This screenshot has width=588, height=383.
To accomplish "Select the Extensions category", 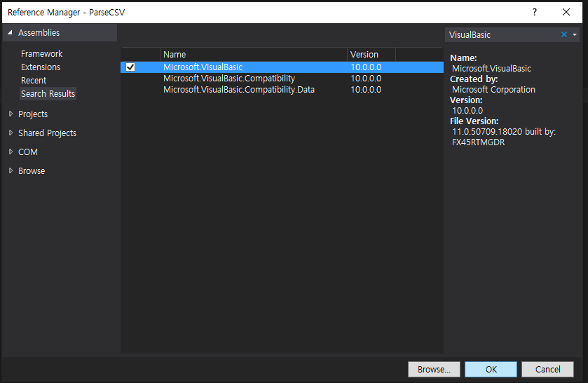I will click(41, 67).
